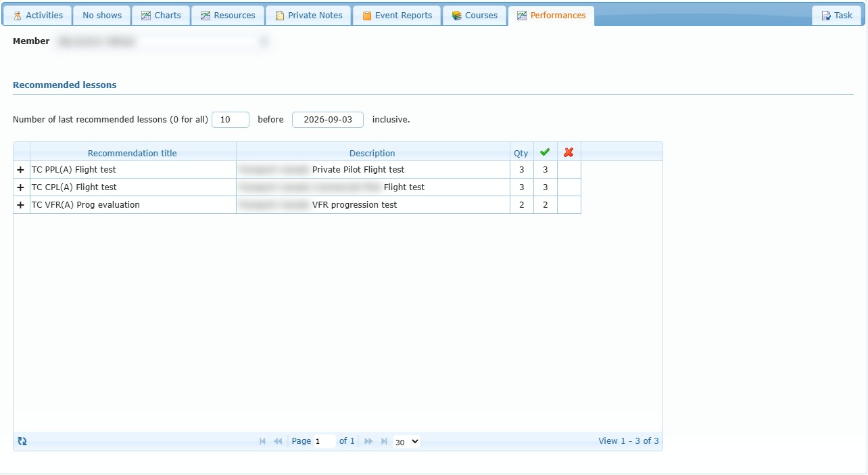Go to previous page of grid

pyautogui.click(x=278, y=441)
